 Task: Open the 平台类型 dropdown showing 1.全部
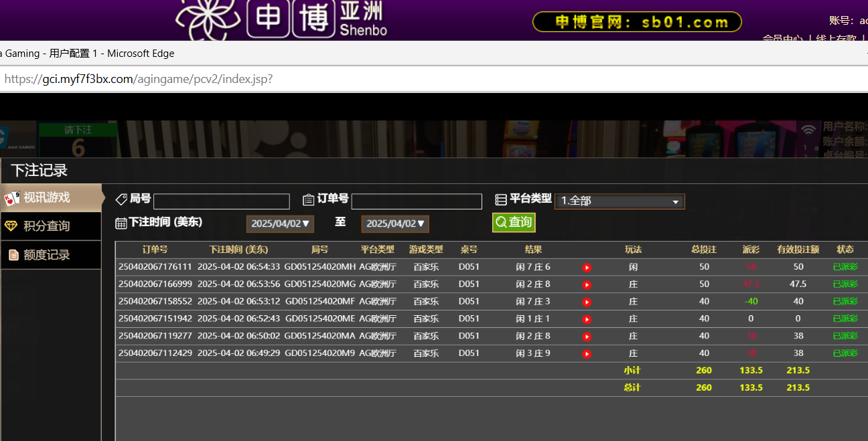(619, 201)
